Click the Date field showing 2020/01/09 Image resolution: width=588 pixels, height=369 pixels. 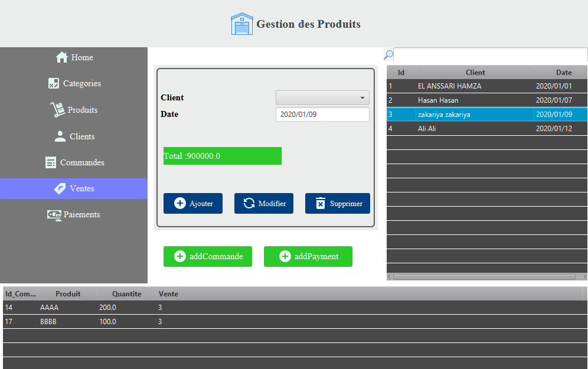[x=322, y=114]
